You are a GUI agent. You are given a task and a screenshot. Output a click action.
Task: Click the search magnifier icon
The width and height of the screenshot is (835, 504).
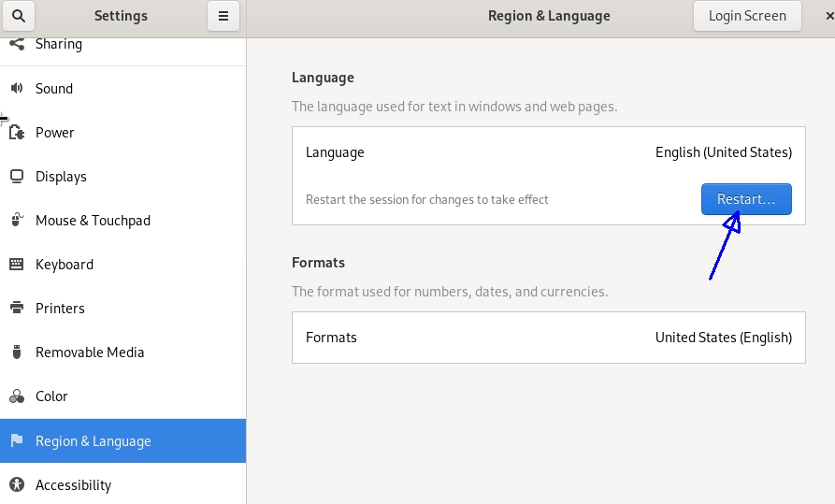pos(20,16)
